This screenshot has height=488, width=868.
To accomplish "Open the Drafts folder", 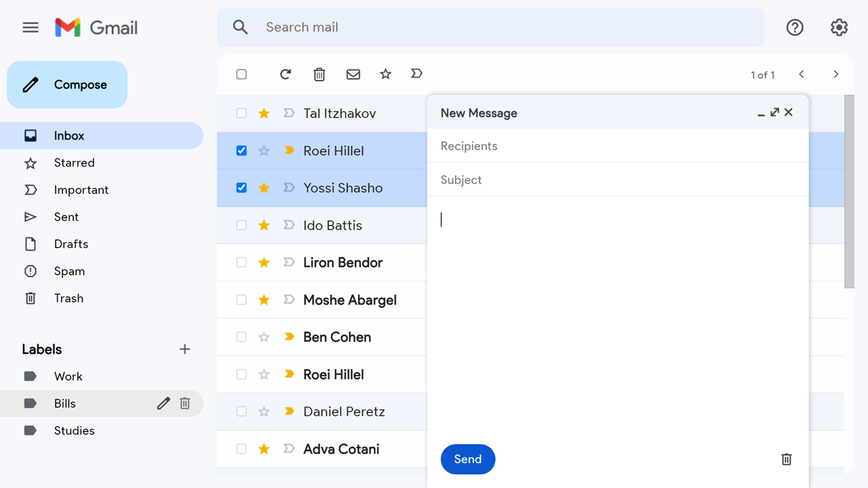I will (x=71, y=244).
